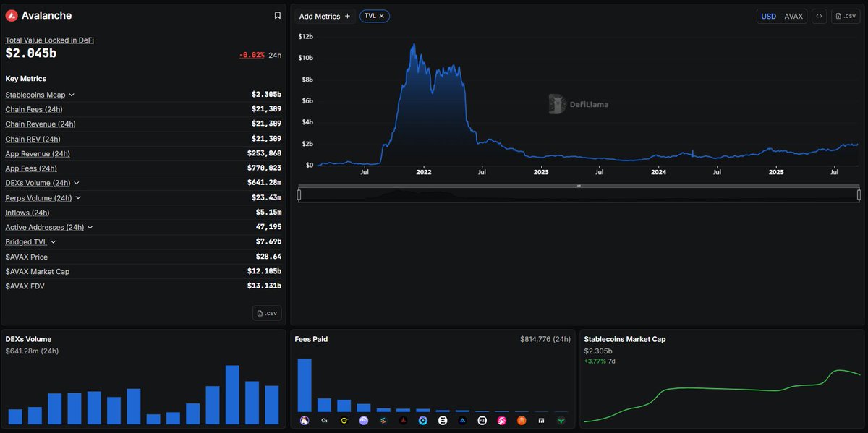
Task: Select the orange-green striped protocol icon
Action: coord(383,420)
